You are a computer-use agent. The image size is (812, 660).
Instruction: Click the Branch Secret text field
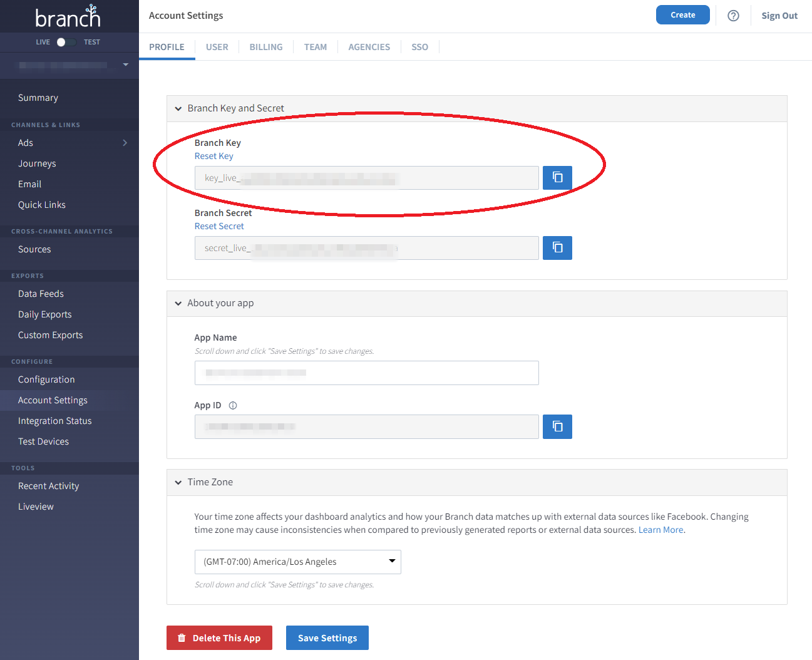[367, 248]
